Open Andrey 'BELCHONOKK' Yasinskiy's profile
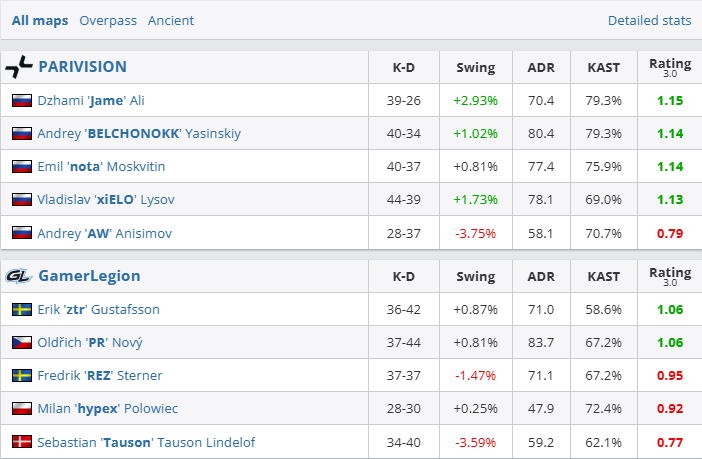 coord(139,134)
